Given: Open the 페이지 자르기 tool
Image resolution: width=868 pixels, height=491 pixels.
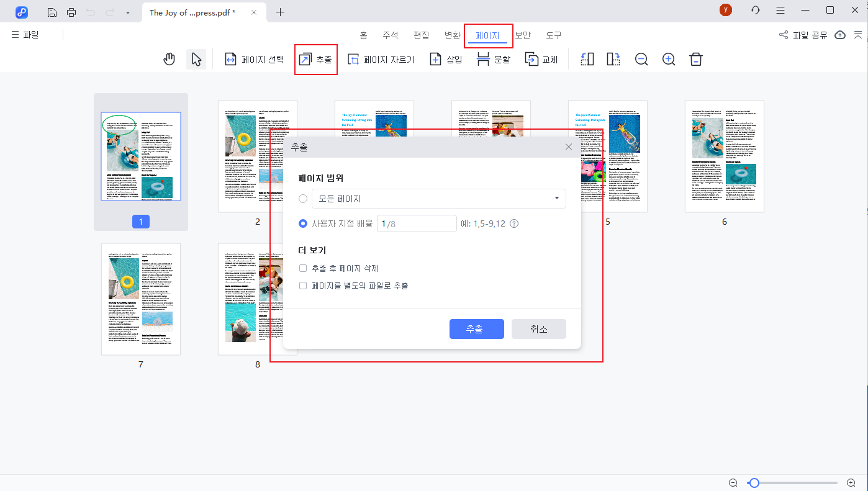Looking at the screenshot, I should click(x=381, y=58).
